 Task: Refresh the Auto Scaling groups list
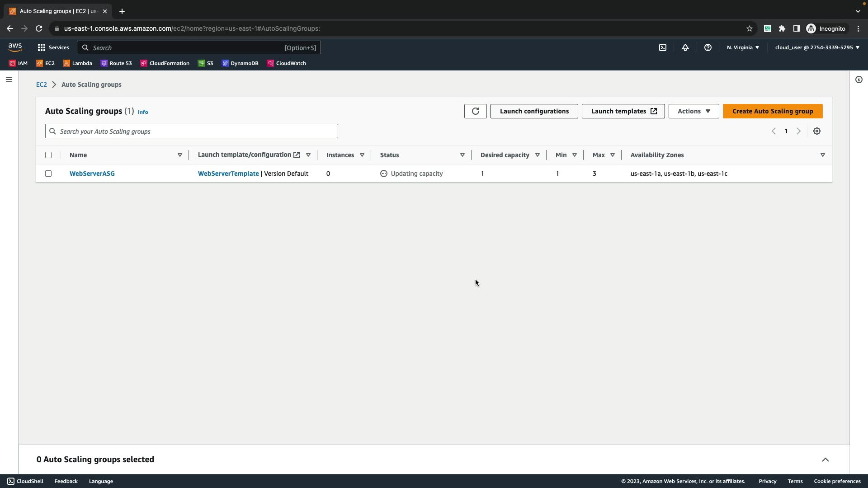point(475,111)
